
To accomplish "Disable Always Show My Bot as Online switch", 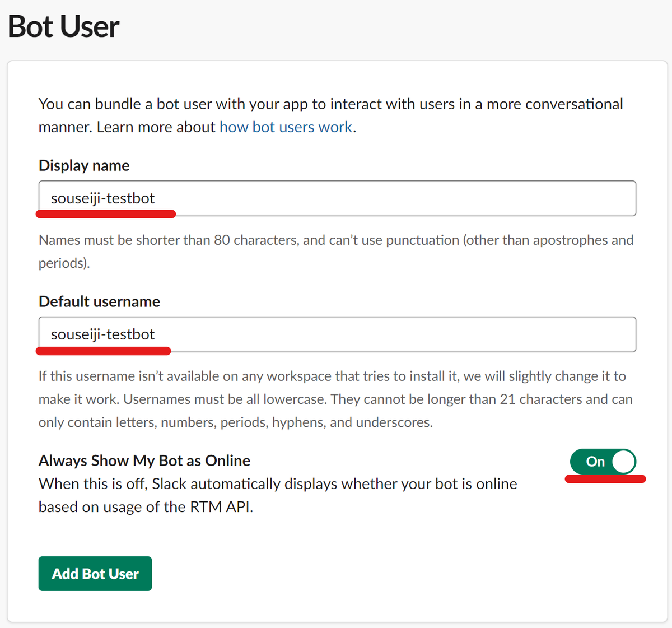I will click(x=603, y=462).
